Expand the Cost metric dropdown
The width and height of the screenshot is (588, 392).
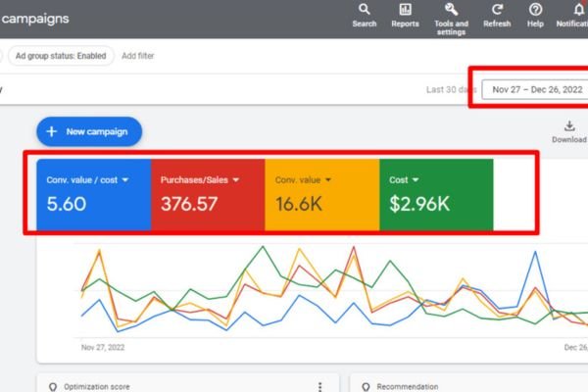pyautogui.click(x=416, y=180)
